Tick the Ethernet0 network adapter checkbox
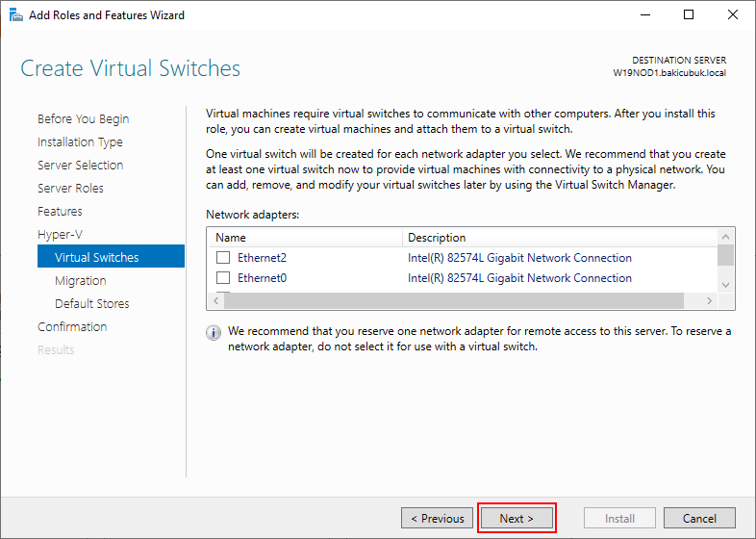Viewport: 756px width, 539px height. [223, 278]
